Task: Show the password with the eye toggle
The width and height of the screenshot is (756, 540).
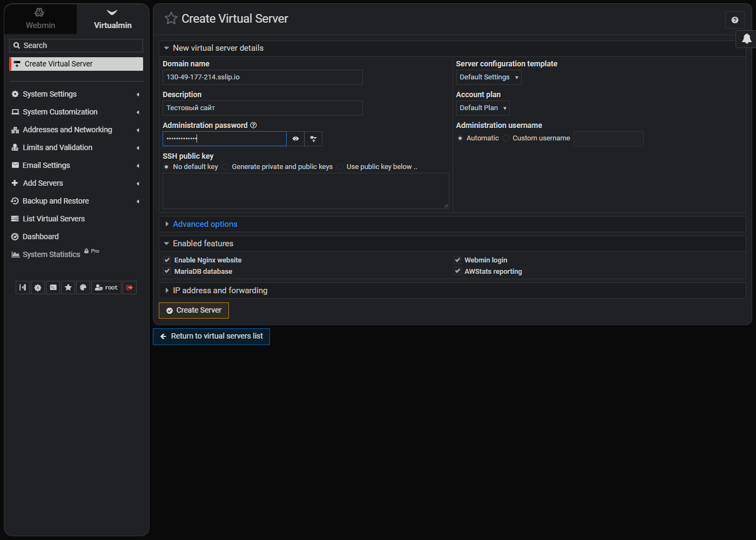Action: pyautogui.click(x=295, y=139)
